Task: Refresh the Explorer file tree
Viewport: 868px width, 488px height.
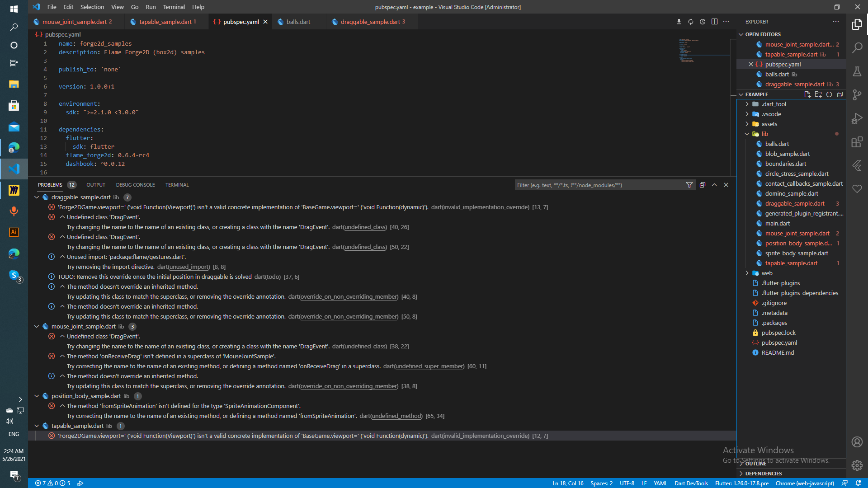Action: coord(829,94)
